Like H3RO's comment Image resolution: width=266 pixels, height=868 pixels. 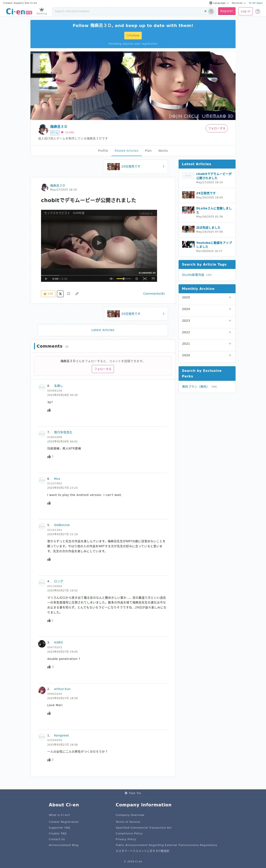pyautogui.click(x=49, y=667)
